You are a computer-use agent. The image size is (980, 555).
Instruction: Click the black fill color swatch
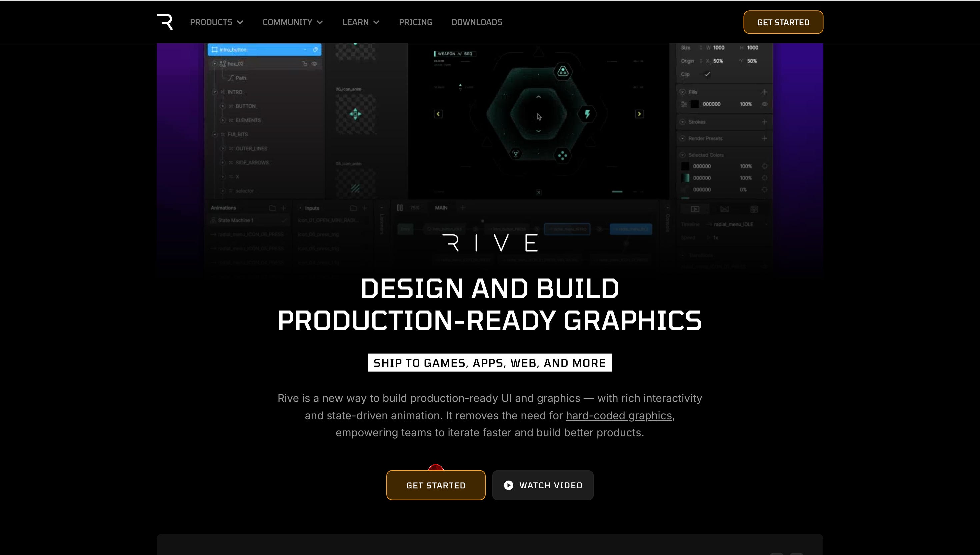click(695, 104)
